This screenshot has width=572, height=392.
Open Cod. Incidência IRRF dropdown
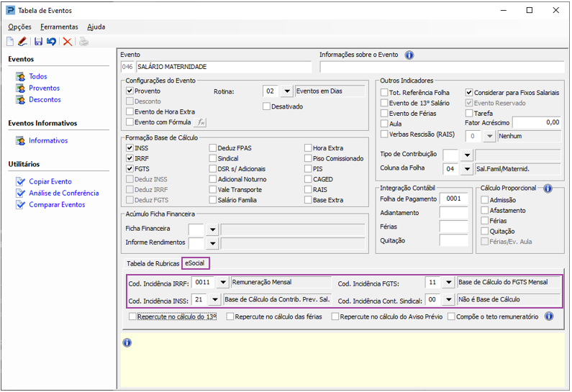223,282
